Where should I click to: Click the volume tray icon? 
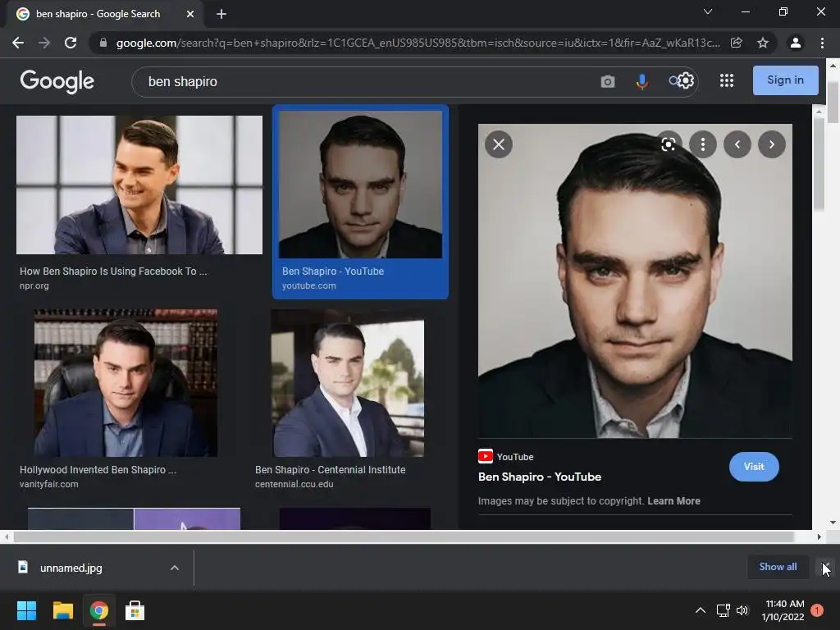[742, 610]
